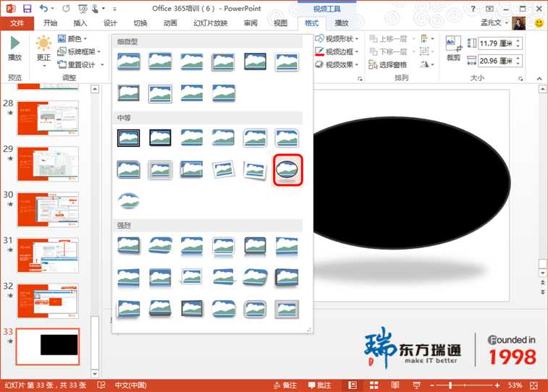
Task: Decrease width with the spinner down arrow
Action: tap(518, 64)
